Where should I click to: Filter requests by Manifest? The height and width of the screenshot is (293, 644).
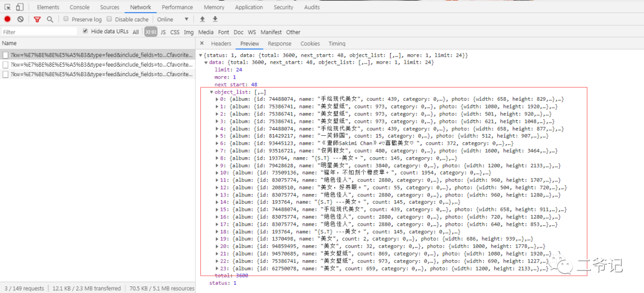(271, 32)
